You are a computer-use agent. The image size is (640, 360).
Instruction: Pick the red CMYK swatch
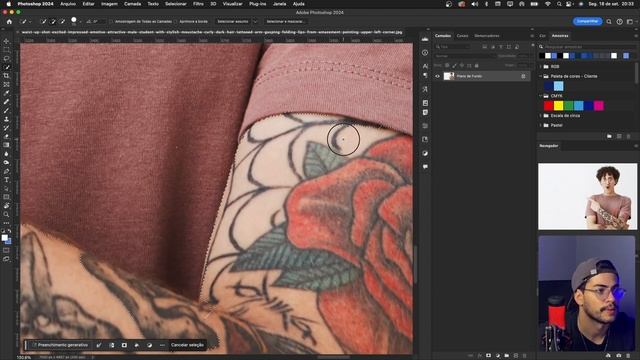pyautogui.click(x=549, y=106)
